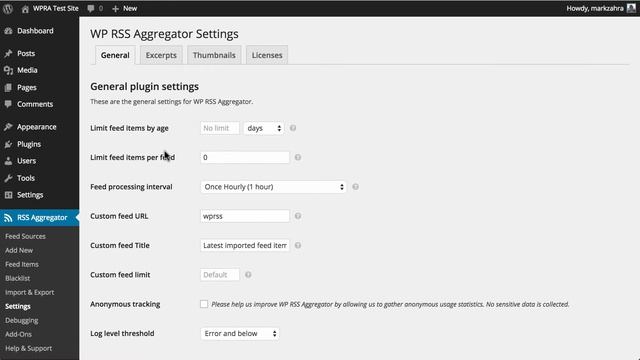The height and width of the screenshot is (360, 640).
Task: Show help tooltip for Custom feed URL
Action: [298, 216]
